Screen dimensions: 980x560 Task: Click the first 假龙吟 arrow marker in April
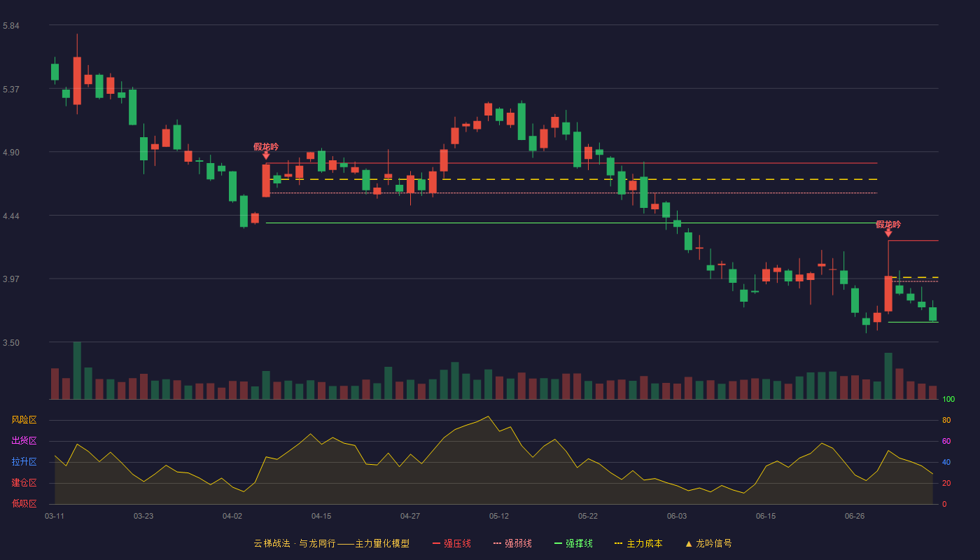pos(266,155)
